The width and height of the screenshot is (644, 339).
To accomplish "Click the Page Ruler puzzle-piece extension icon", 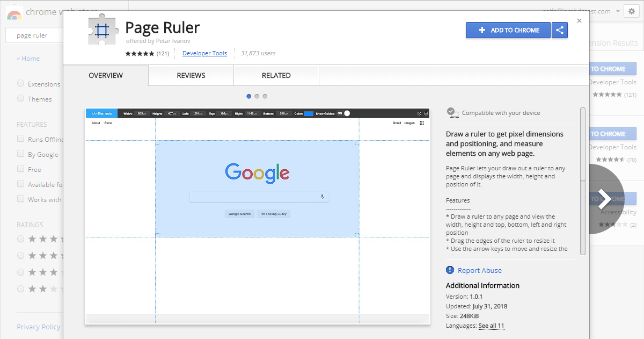I will tap(103, 30).
